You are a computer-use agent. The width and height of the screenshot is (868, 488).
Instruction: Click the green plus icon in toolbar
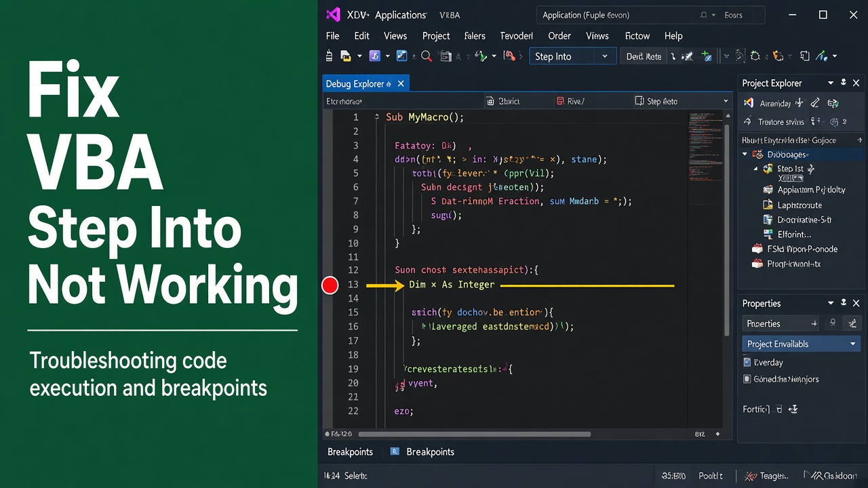click(707, 56)
